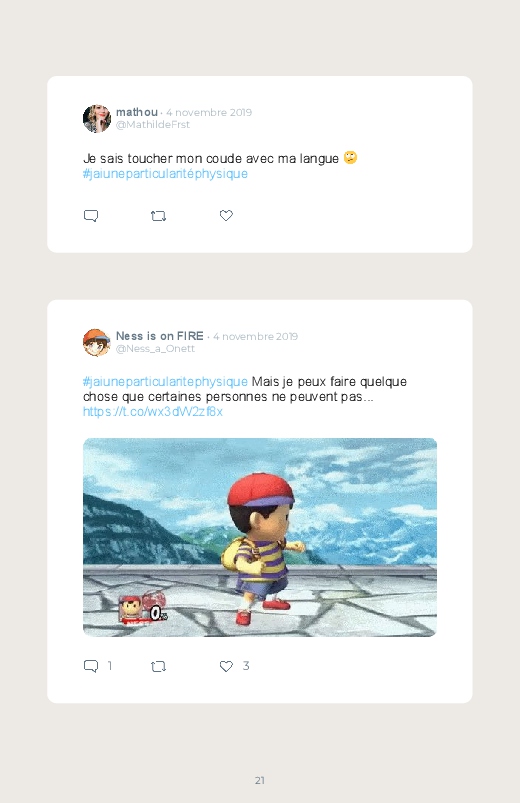This screenshot has height=803, width=520.
Task: Click the like count 3 on Ness tweet
Action: [246, 666]
